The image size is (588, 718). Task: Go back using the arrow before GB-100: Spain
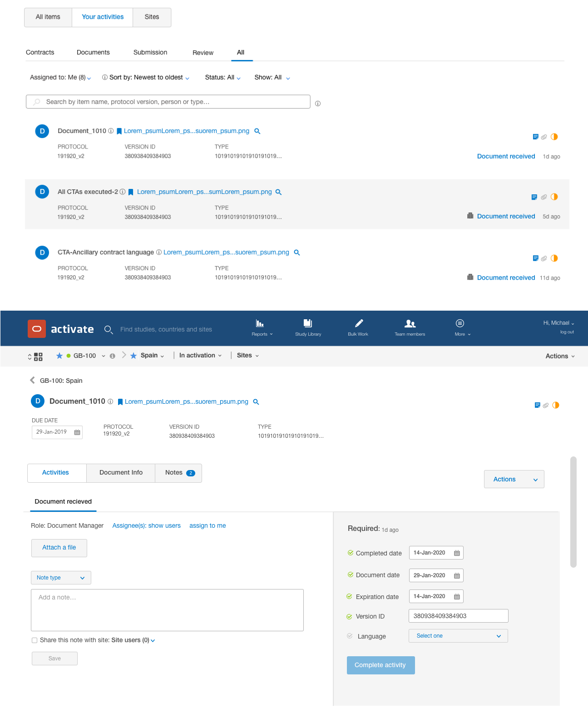(32, 380)
